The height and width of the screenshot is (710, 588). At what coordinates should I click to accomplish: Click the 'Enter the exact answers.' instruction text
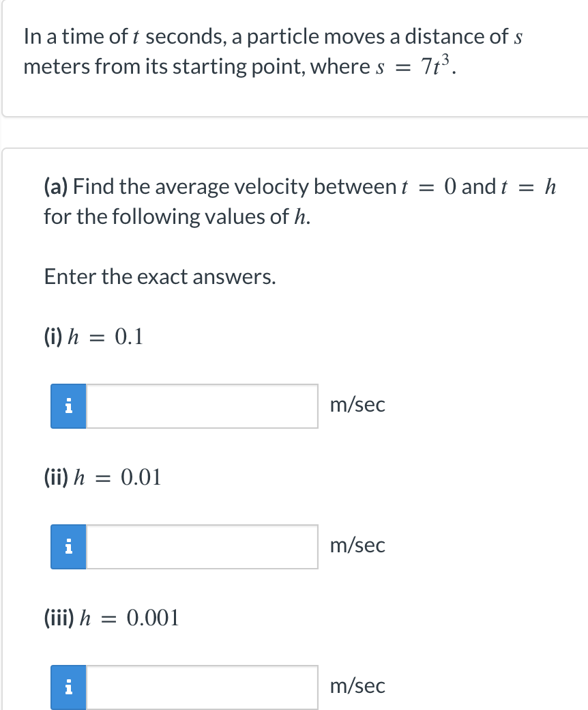(160, 276)
